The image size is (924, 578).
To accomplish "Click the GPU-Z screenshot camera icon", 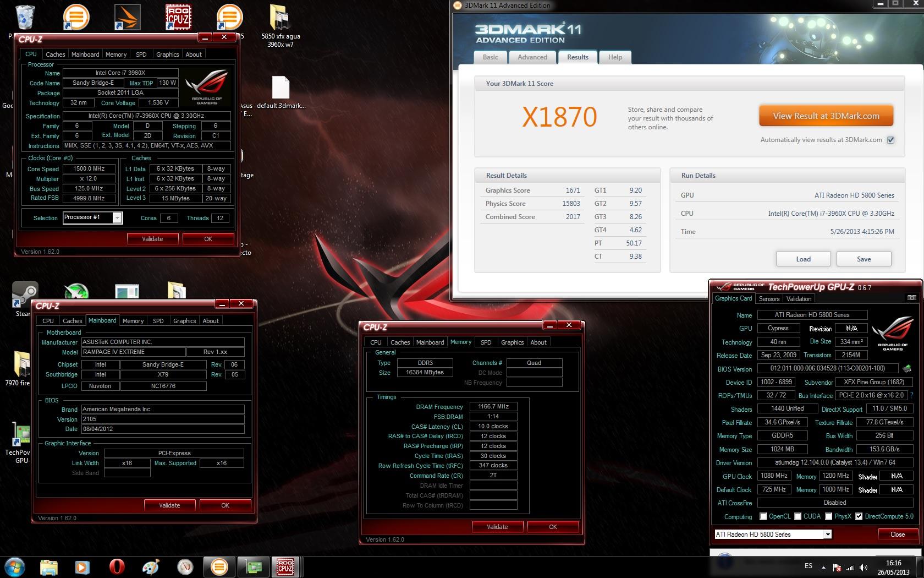I will pyautogui.click(x=911, y=298).
